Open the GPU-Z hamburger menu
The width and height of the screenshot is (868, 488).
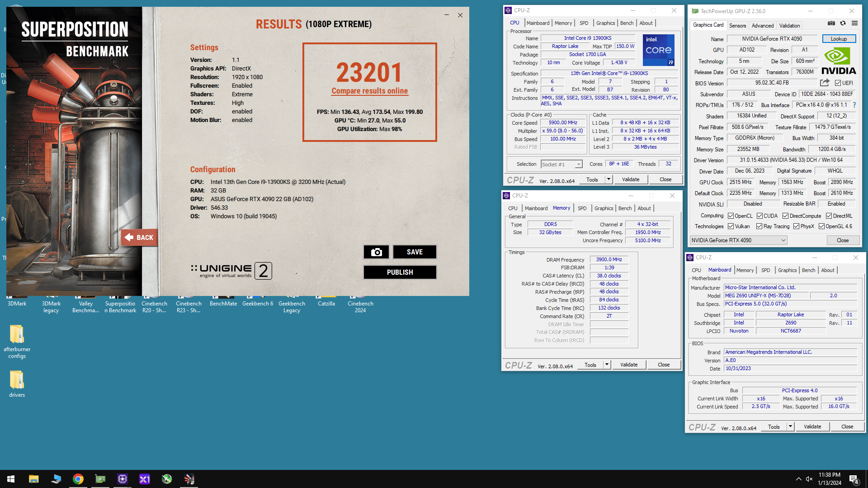[x=854, y=23]
